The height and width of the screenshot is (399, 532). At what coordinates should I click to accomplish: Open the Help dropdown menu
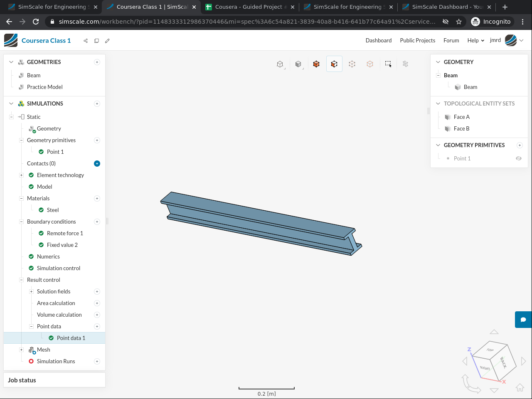(475, 40)
